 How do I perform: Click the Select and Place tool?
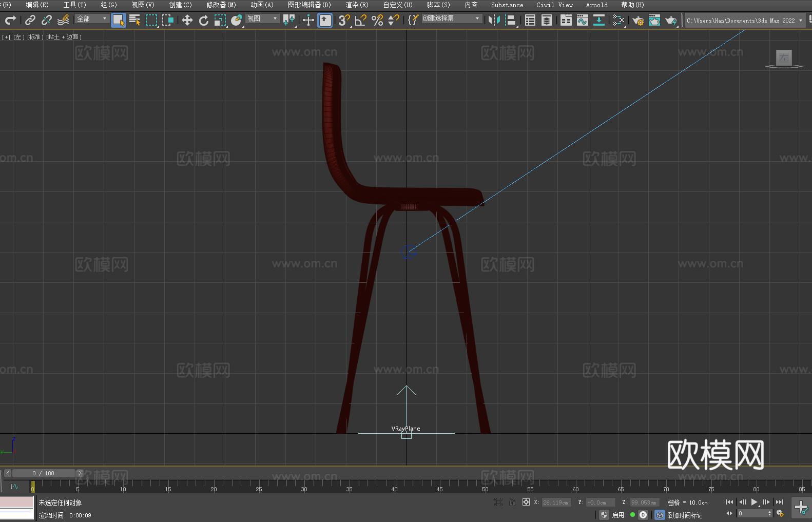[x=237, y=20]
